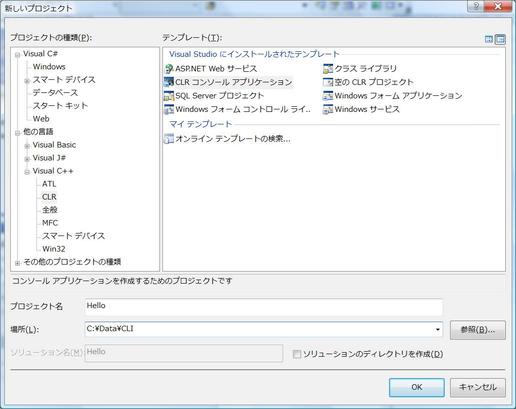The image size is (516, 409).
Task: Select the Visual Basic label
Action: (54, 145)
